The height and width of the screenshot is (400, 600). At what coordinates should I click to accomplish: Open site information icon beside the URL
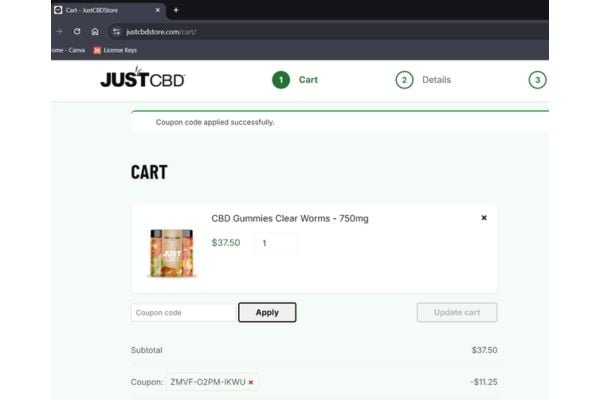(x=116, y=32)
